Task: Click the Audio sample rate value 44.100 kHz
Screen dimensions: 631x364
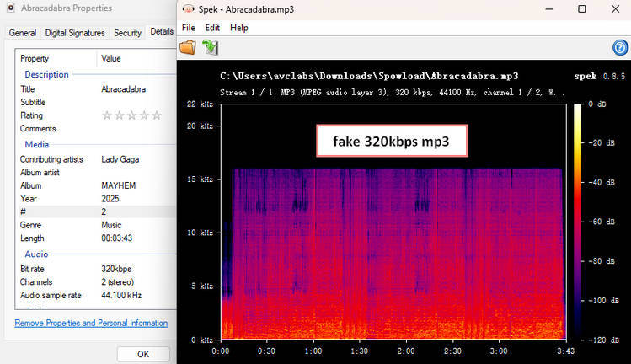Action: tap(121, 295)
